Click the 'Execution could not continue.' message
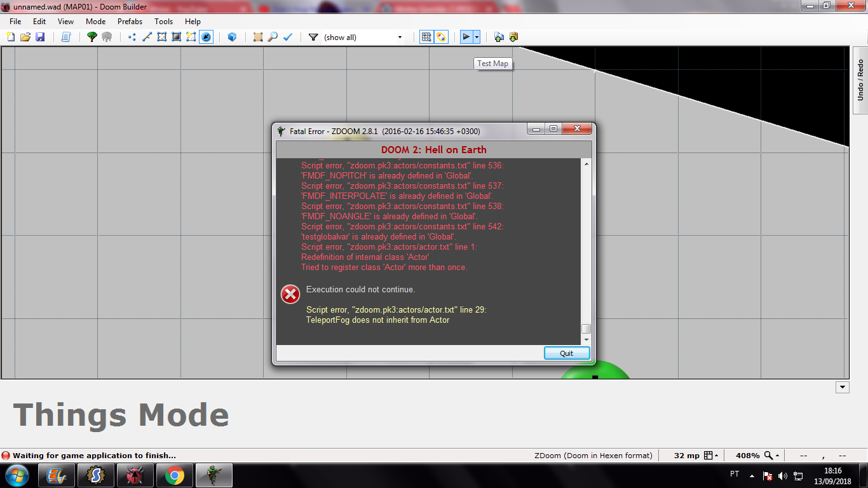The width and height of the screenshot is (868, 488). point(360,290)
